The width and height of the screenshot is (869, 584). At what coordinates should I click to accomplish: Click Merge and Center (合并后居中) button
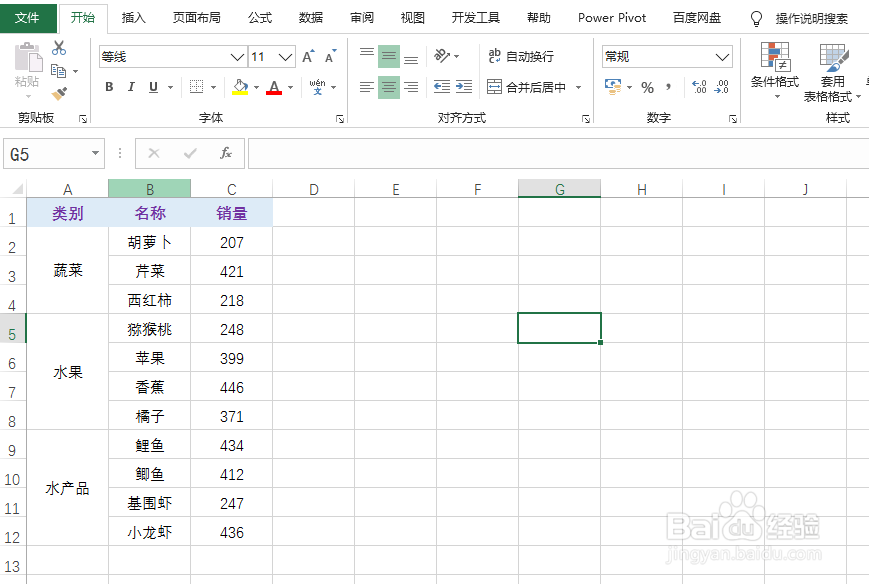pos(526,87)
